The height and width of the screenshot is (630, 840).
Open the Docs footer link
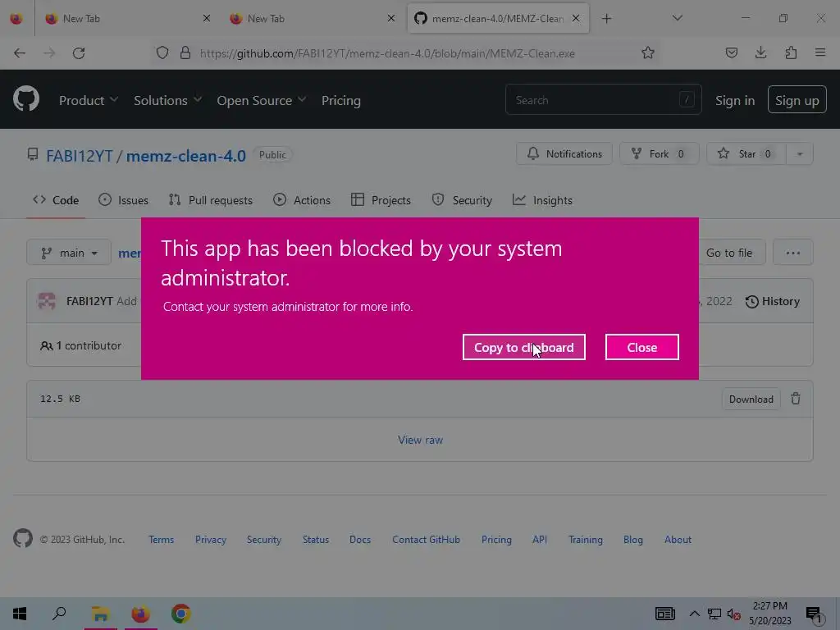[360, 540]
